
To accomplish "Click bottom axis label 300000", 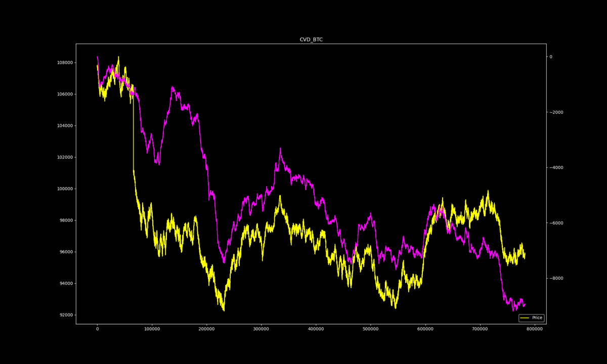I will click(262, 329).
